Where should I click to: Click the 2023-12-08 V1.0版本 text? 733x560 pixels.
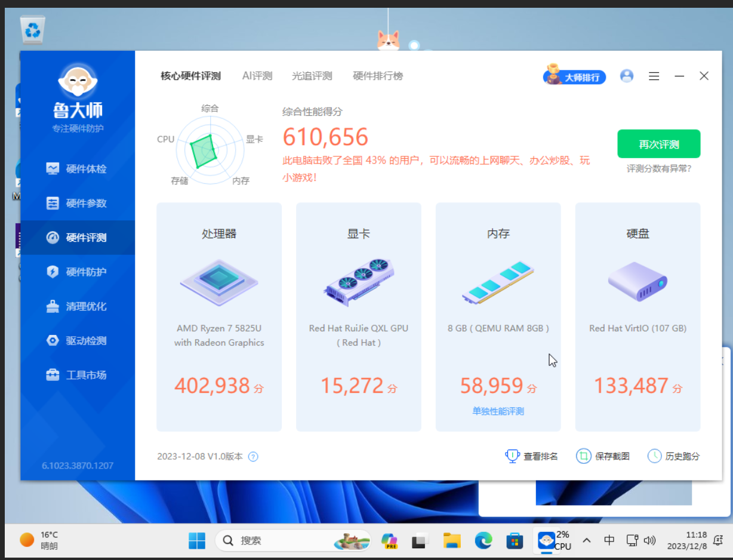click(x=200, y=457)
